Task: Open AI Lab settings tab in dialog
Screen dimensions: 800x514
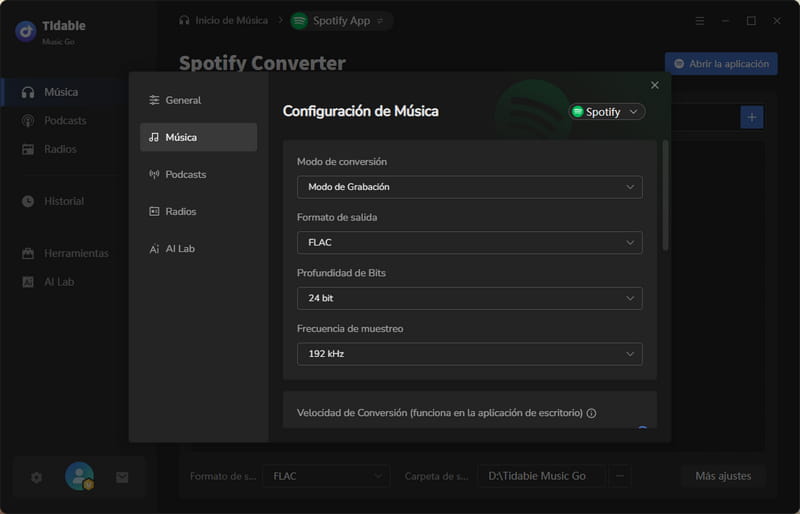Action: click(x=198, y=249)
